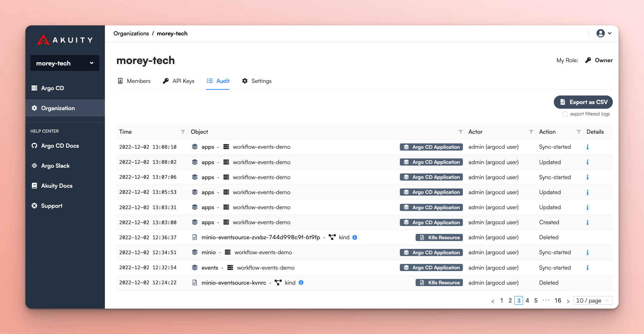The image size is (644, 334).
Task: Open the 10 / page dropdown
Action: 592,300
